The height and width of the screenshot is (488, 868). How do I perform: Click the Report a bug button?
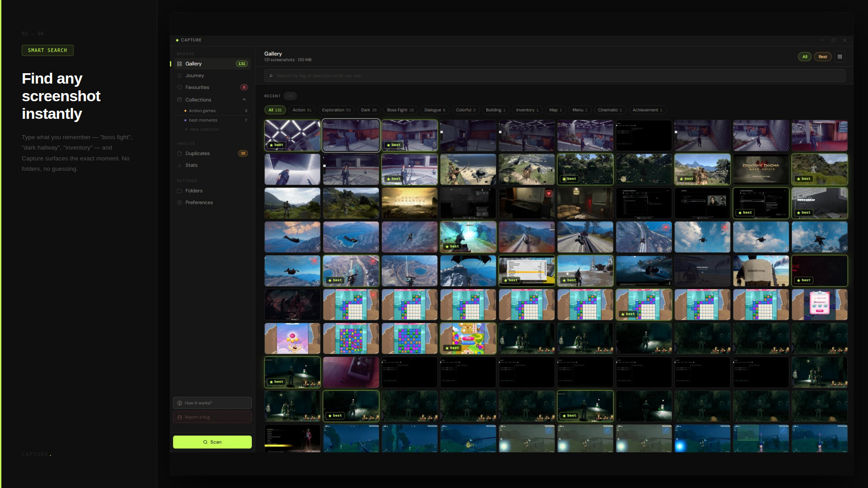click(212, 417)
